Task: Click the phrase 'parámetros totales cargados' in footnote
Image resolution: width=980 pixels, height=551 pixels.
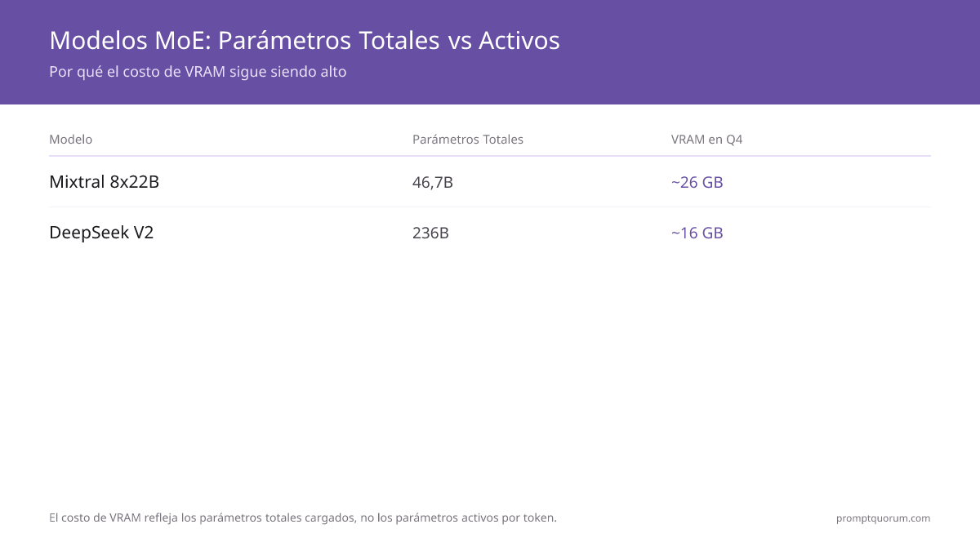Action: coord(277,518)
